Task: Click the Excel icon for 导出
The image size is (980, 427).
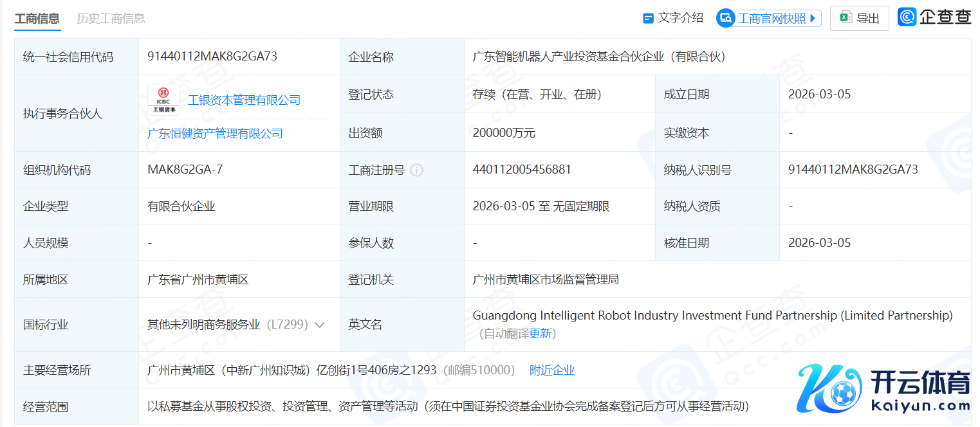Action: coord(846,18)
